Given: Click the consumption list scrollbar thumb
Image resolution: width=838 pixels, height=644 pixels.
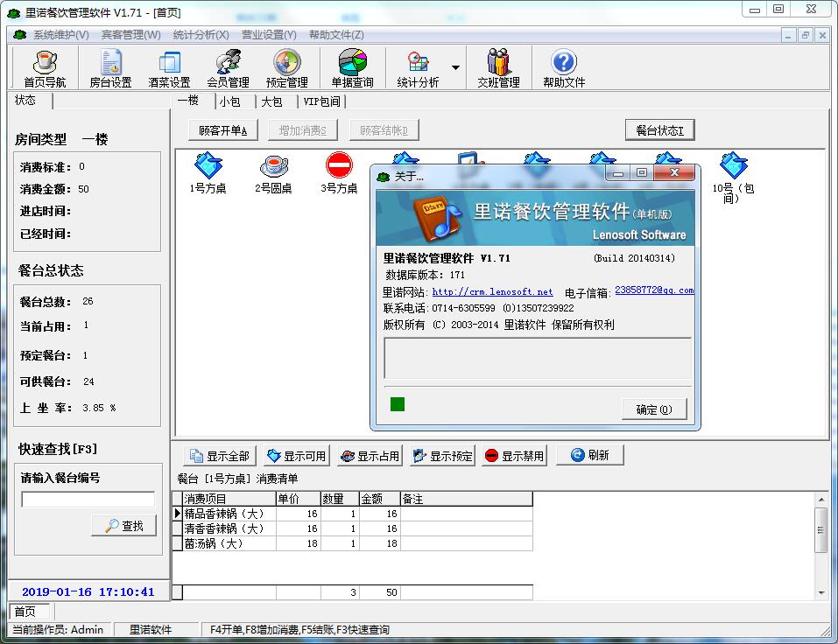Looking at the screenshot, I should (820, 529).
